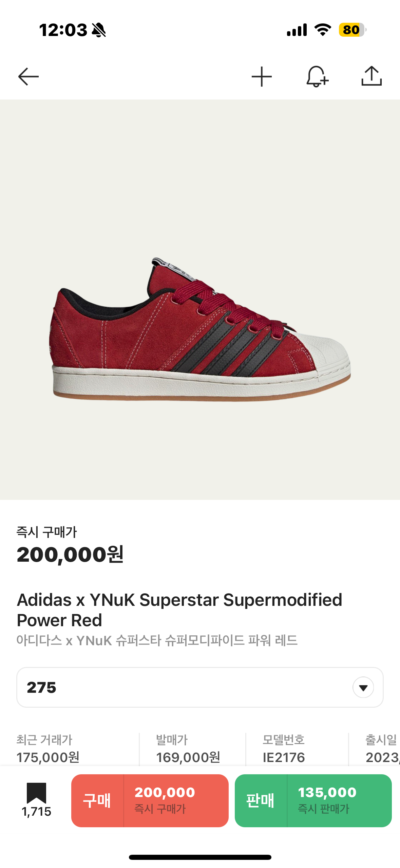Tap the plus add icon
The height and width of the screenshot is (868, 400).
coord(262,77)
